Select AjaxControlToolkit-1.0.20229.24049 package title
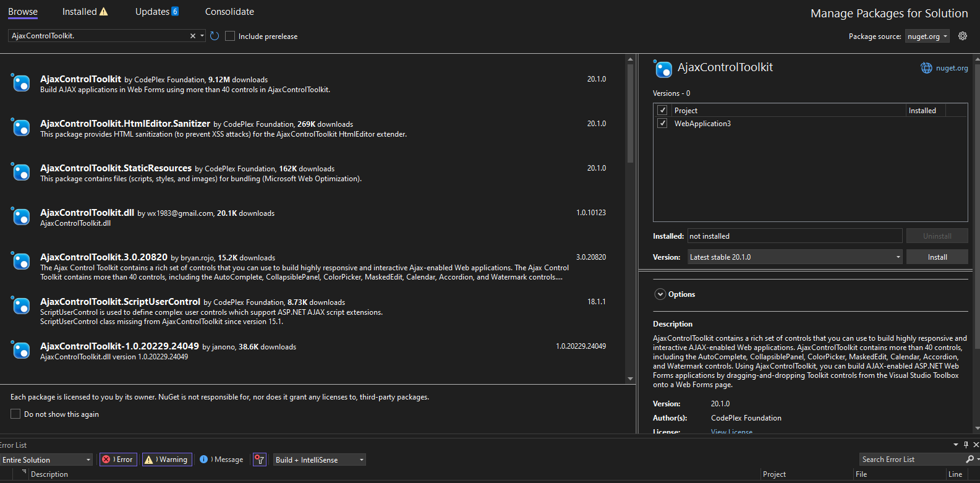Image resolution: width=980 pixels, height=483 pixels. tap(119, 346)
